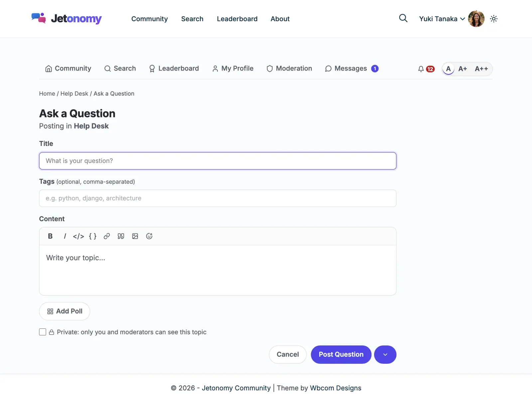The height and width of the screenshot is (402, 532).
Task: Click into the Write your topic editor
Action: click(x=218, y=270)
